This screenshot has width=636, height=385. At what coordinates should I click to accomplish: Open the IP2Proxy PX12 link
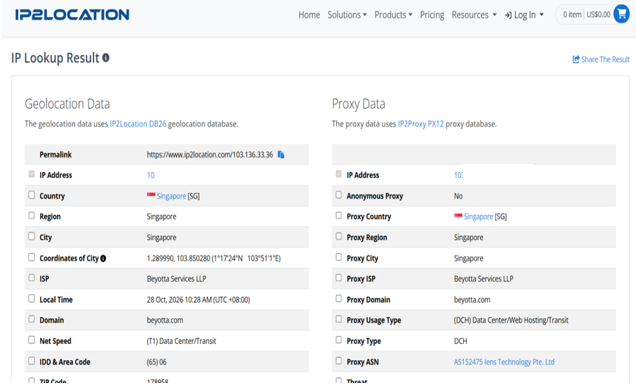[x=421, y=124]
